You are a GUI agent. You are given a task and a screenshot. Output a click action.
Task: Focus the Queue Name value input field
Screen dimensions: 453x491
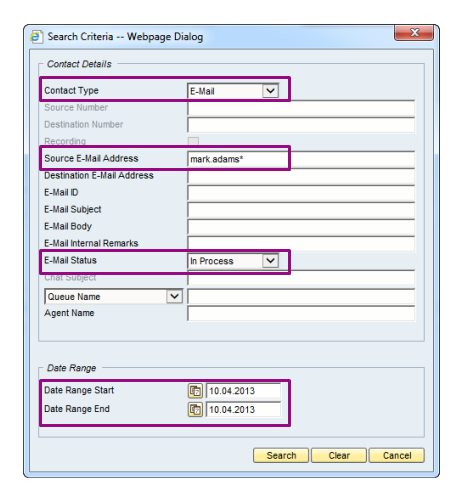[x=301, y=296]
